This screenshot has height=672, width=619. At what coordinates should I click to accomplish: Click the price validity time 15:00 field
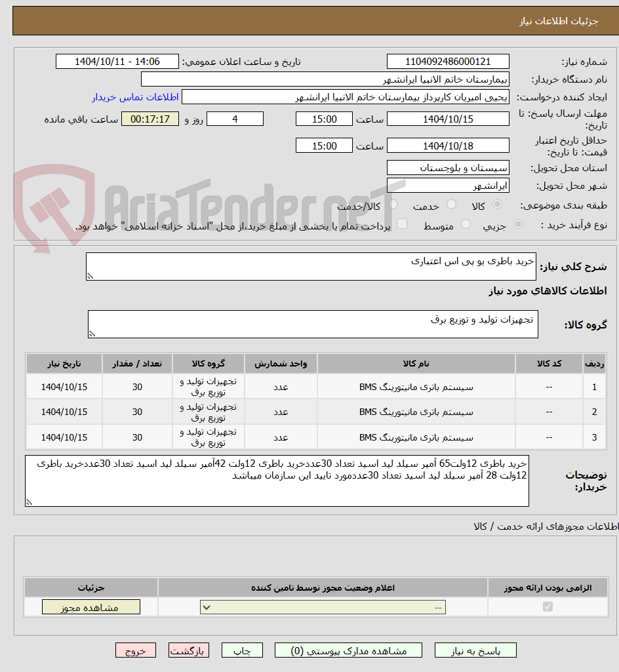324,146
